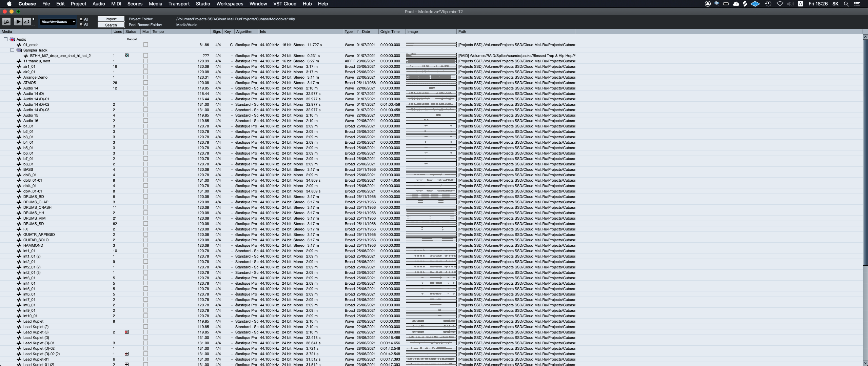Click the red Audio record folder icon
The width and height of the screenshot is (868, 366).
tap(13, 39)
